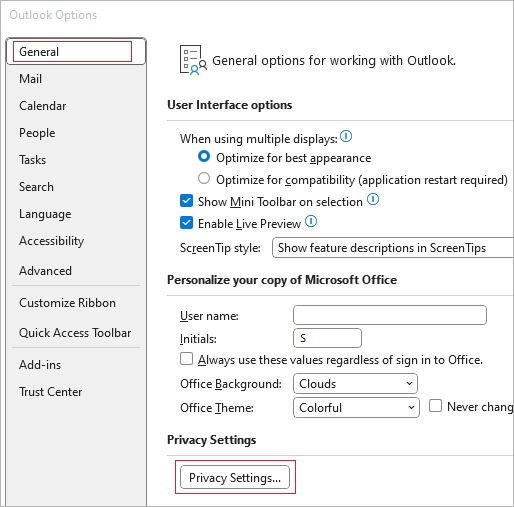Click the info icon beside multiple displays label
This screenshot has height=507, width=514.
tap(346, 136)
